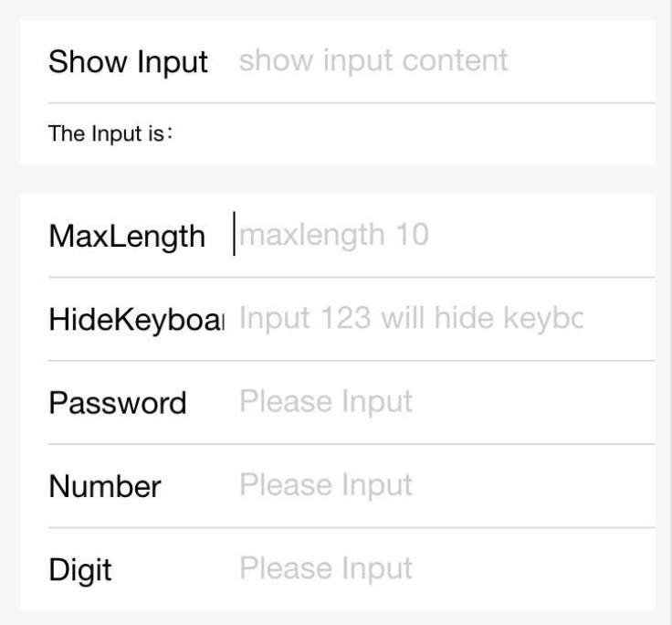Click the 'The Input is:' text

click(x=110, y=133)
